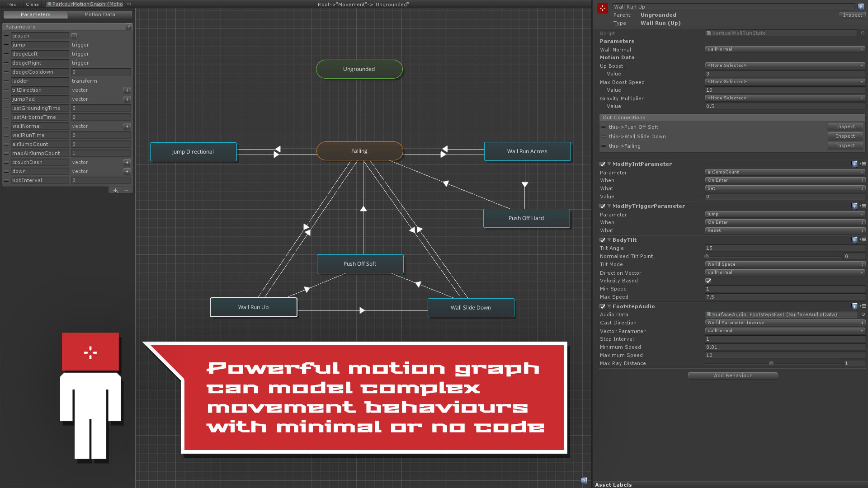Collapse the ModifyTriggerParameter section
Viewport: 868px width, 488px height.
(609, 206)
